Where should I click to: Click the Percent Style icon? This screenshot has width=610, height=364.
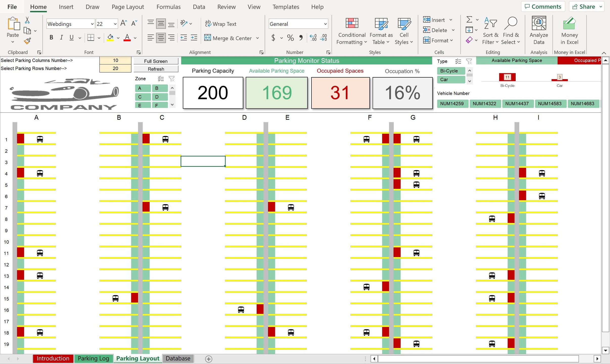coord(290,38)
